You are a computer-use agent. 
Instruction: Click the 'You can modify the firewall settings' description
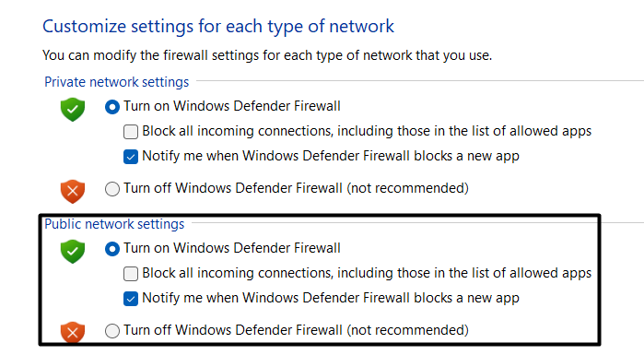[267, 55]
